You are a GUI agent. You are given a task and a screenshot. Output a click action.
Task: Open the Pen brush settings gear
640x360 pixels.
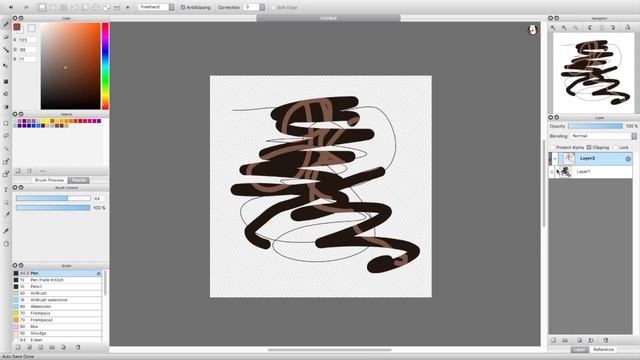pyautogui.click(x=98, y=273)
